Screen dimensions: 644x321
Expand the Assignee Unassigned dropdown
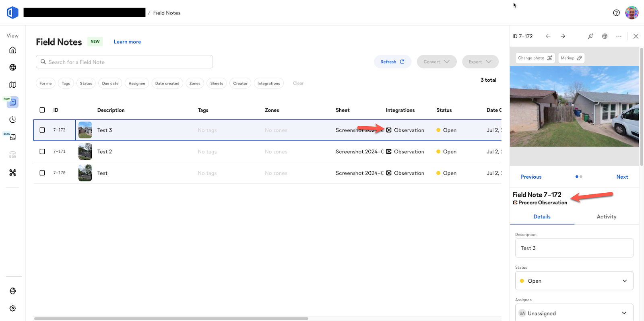point(574,313)
